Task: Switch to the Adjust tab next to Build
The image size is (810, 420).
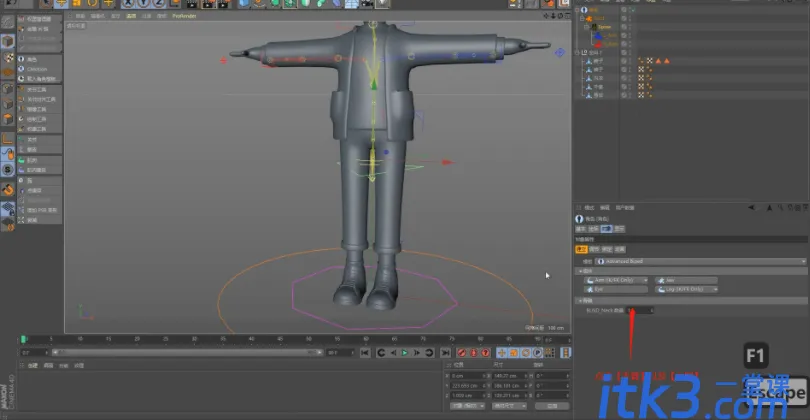Action: (x=594, y=250)
